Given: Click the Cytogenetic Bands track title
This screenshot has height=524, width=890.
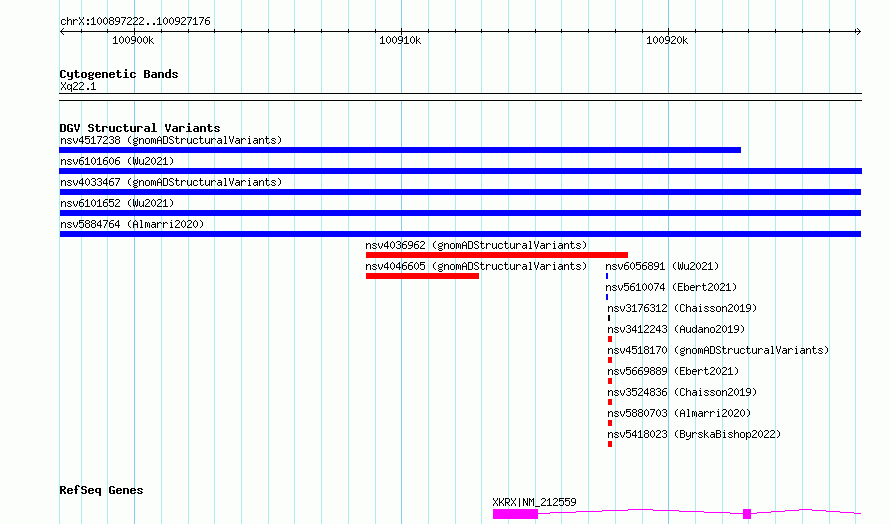Looking at the screenshot, I should pyautogui.click(x=119, y=74).
